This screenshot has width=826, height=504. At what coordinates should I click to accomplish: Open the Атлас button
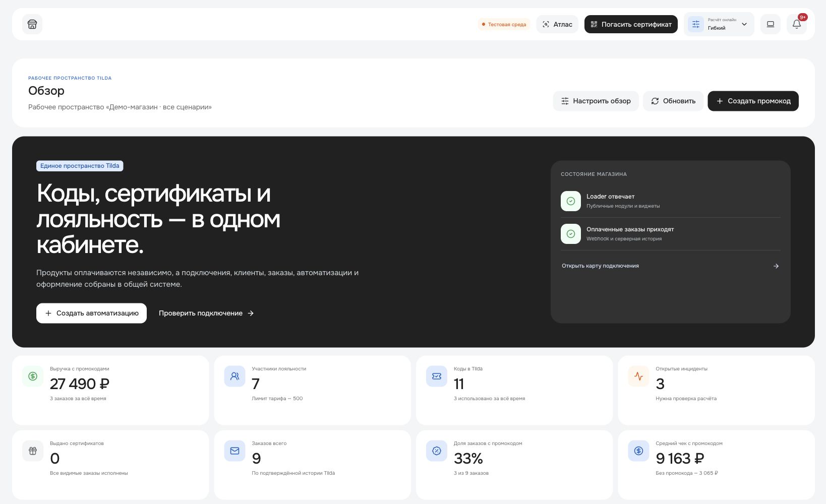click(557, 24)
